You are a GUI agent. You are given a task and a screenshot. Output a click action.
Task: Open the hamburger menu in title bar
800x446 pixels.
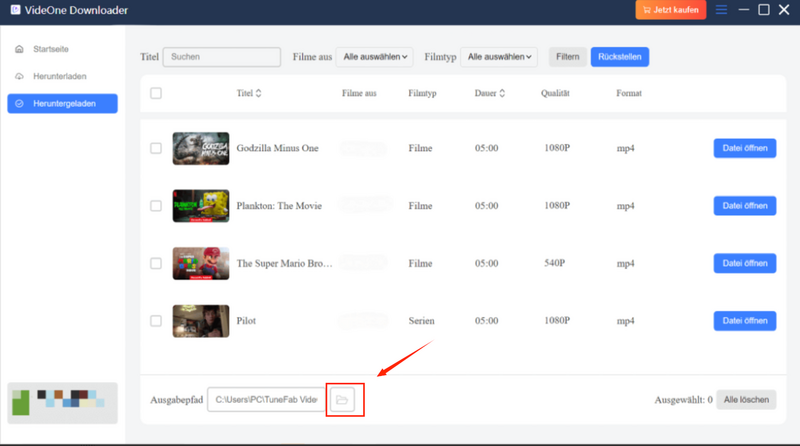(722, 10)
